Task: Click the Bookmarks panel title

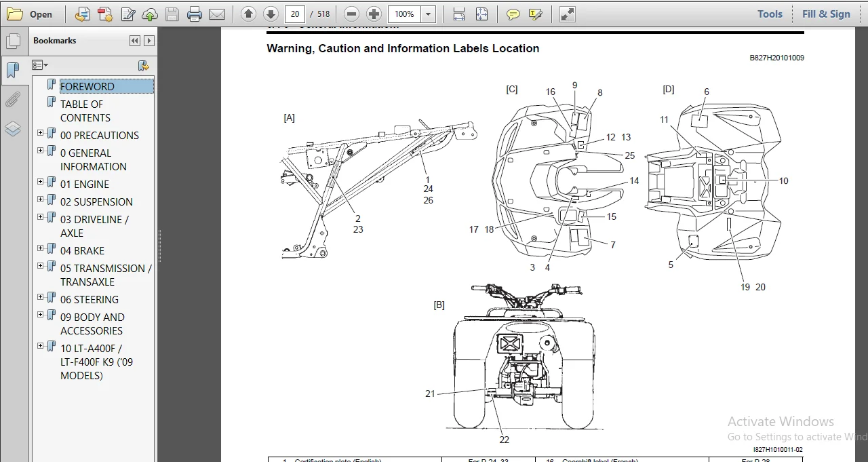Action: [55, 41]
